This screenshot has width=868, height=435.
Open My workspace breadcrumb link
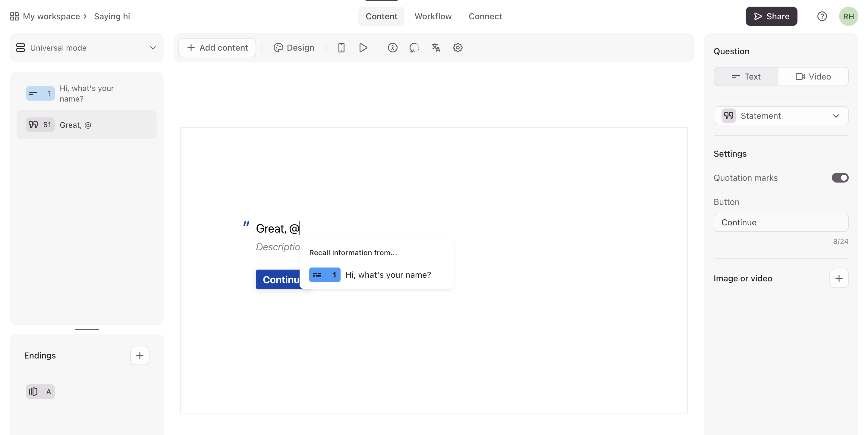click(x=51, y=16)
